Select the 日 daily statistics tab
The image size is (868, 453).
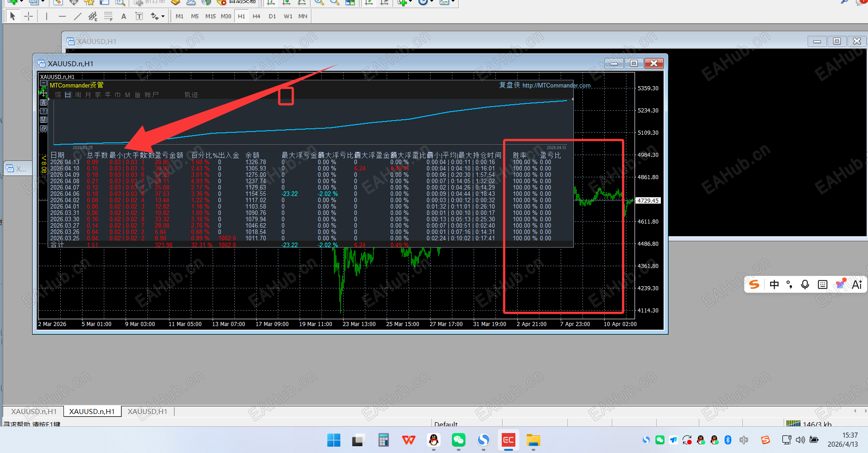pos(68,95)
